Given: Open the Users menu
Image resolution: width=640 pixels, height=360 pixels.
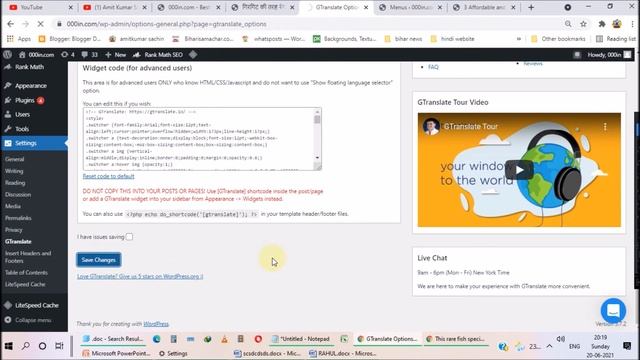Looking at the screenshot, I should [22, 114].
